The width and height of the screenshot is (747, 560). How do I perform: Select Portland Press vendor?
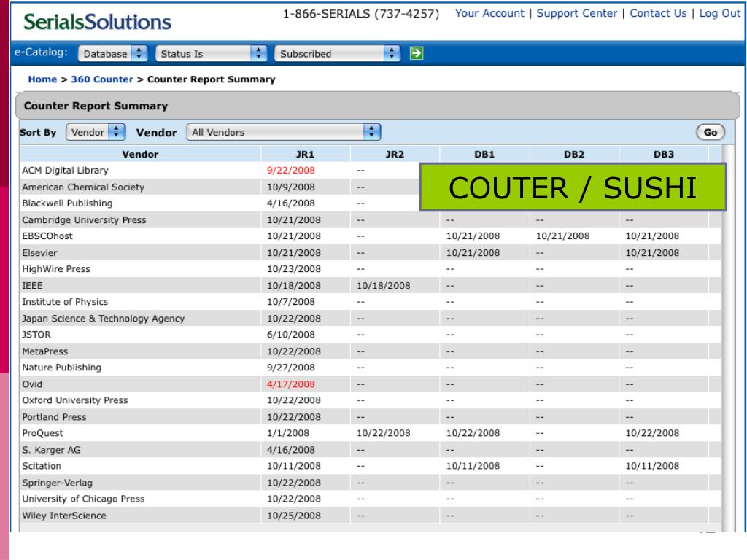[x=54, y=416]
